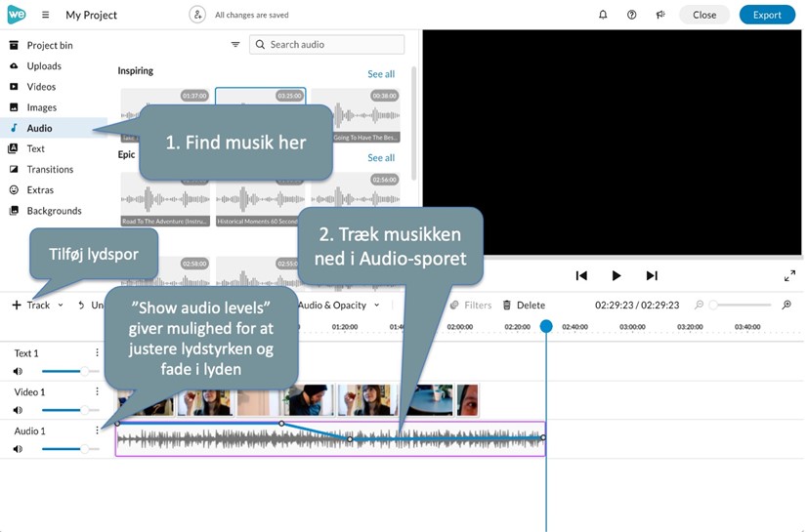Image resolution: width=808 pixels, height=532 pixels.
Task: Open the Backgrounds section
Action: (54, 211)
